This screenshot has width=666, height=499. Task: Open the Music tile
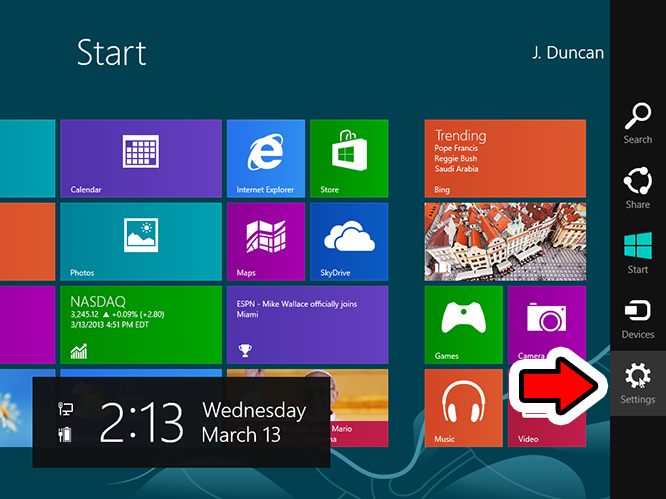click(x=463, y=408)
